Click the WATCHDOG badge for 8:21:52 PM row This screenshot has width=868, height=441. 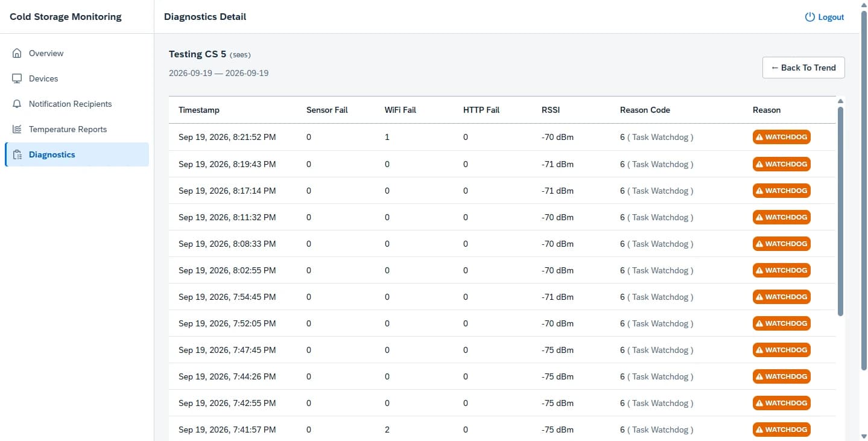pyautogui.click(x=781, y=137)
